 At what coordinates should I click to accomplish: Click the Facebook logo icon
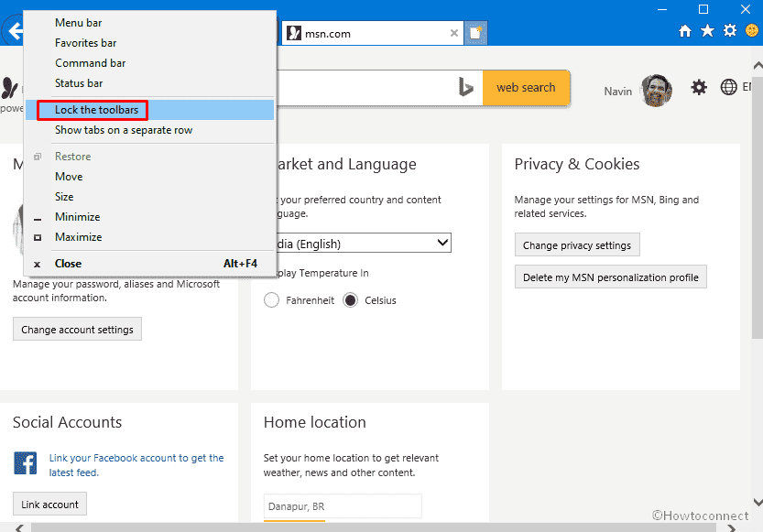pos(26,463)
